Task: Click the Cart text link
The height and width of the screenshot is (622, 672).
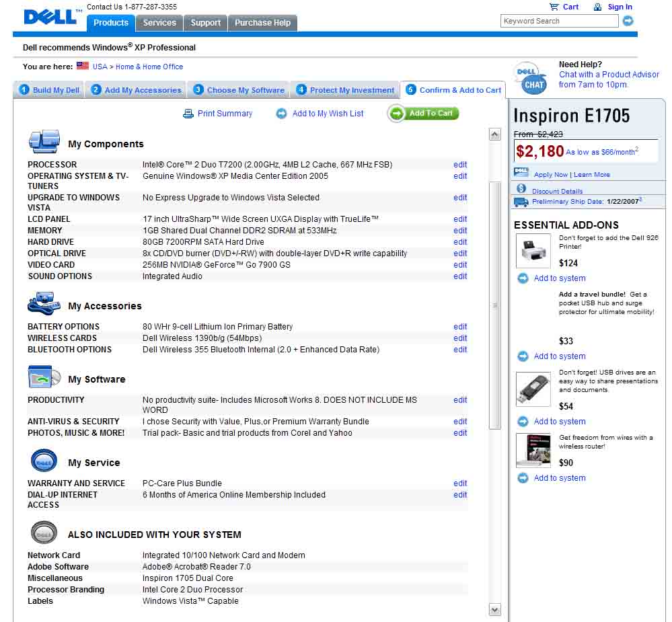Action: [x=570, y=7]
